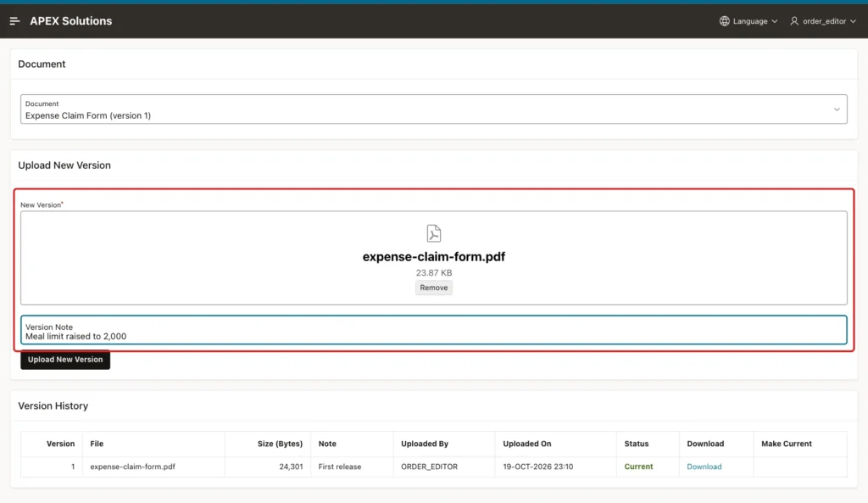Click the Upload New Version button
Viewport: 868px width, 503px height.
point(65,360)
